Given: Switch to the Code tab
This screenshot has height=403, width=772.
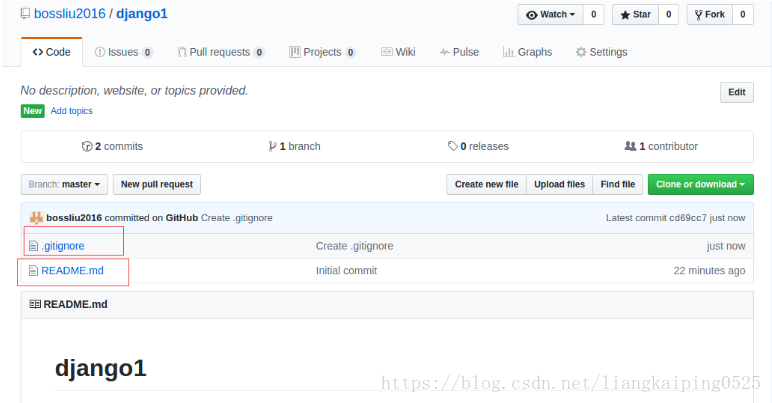Looking at the screenshot, I should pyautogui.click(x=52, y=52).
